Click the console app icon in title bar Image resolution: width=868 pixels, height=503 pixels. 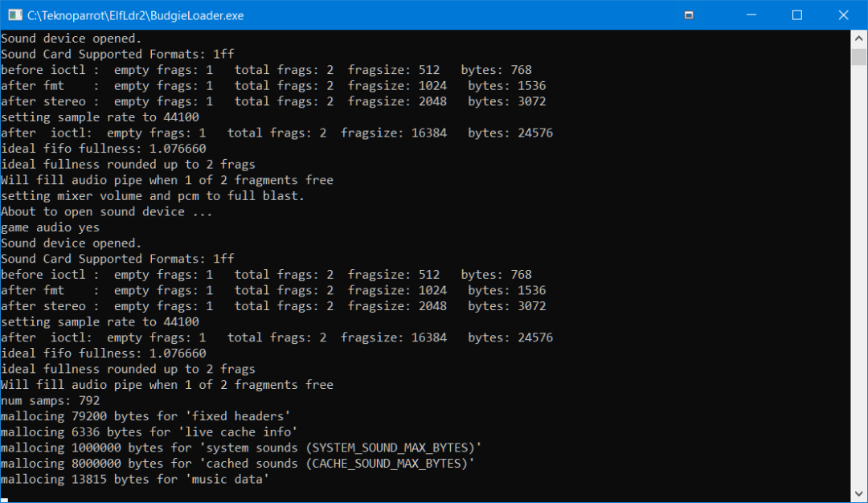(x=14, y=15)
